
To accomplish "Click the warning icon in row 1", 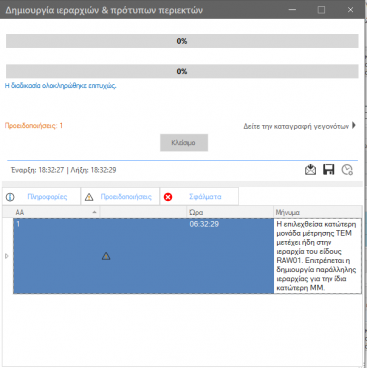I will 106,256.
